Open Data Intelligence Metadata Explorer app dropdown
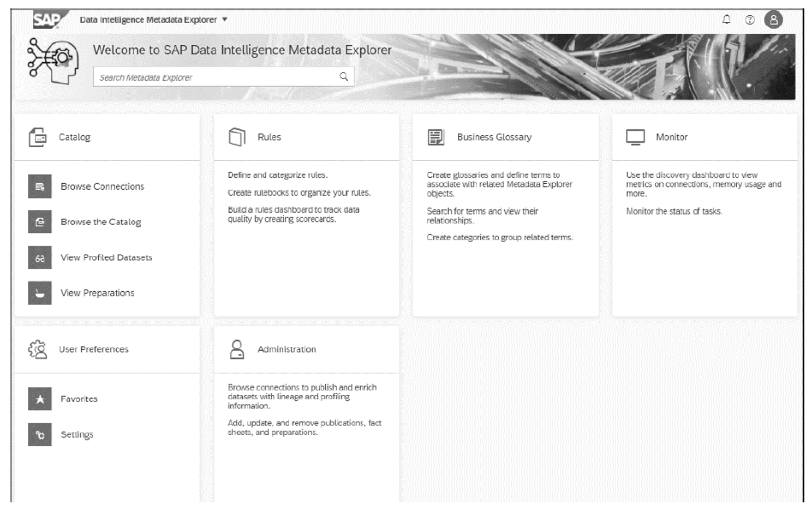 tap(153, 20)
